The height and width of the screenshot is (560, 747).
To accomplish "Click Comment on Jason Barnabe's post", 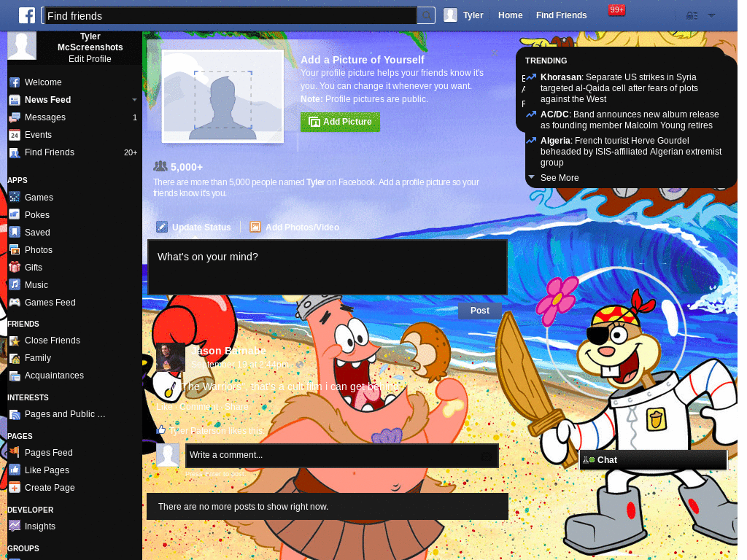I will [198, 407].
